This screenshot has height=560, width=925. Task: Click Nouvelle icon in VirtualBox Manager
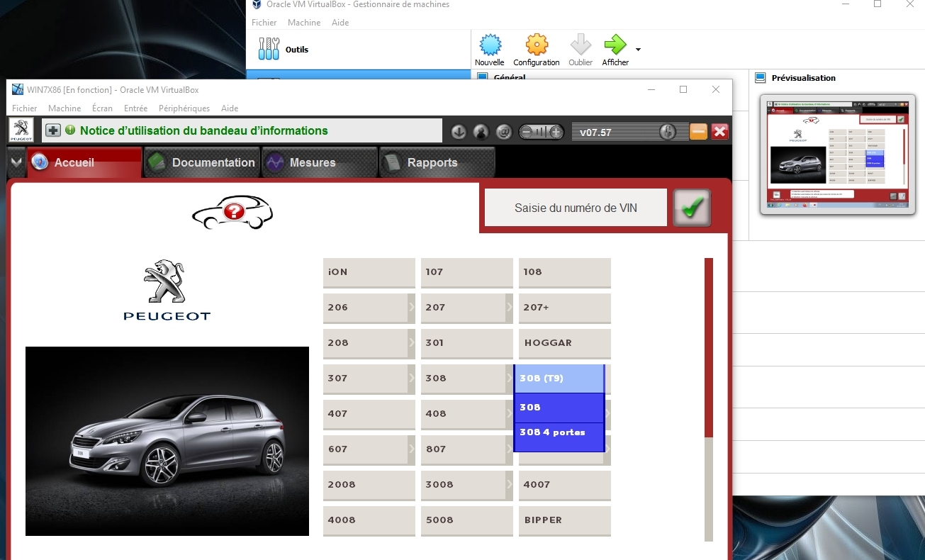tap(490, 45)
